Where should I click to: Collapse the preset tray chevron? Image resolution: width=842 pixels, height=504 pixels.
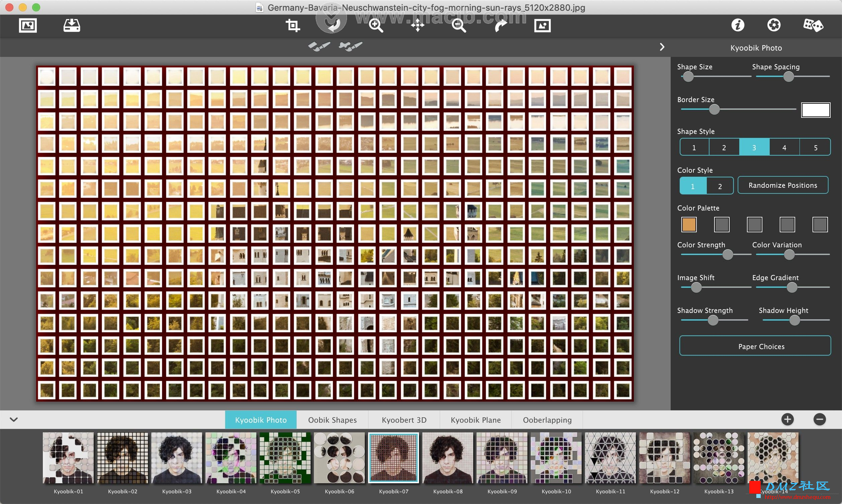click(x=14, y=419)
